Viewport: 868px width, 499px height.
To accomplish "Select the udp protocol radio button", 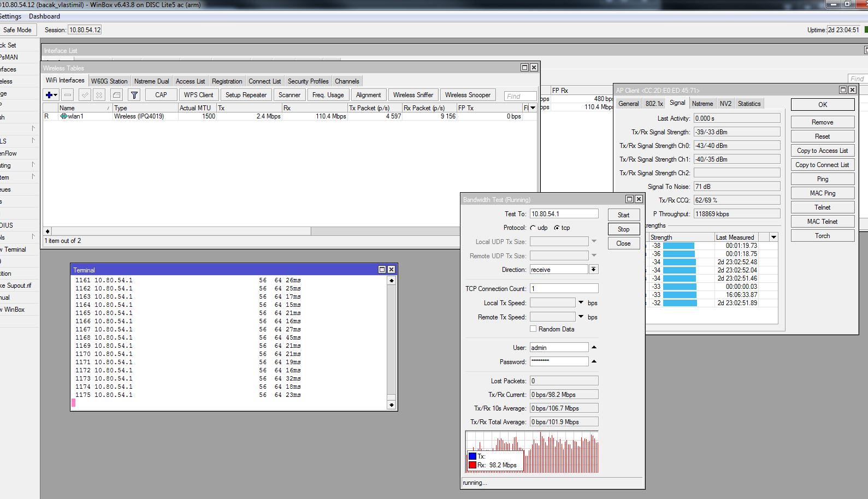I will (x=533, y=228).
